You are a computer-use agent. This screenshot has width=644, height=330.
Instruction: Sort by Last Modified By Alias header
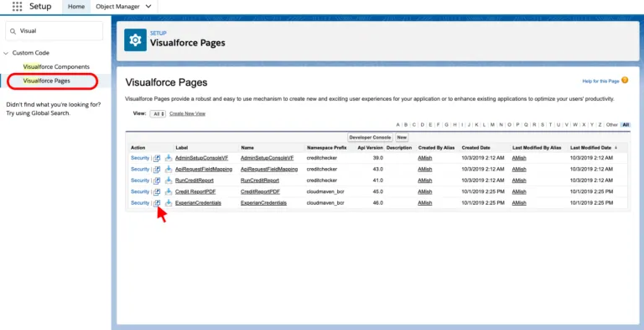click(x=537, y=147)
